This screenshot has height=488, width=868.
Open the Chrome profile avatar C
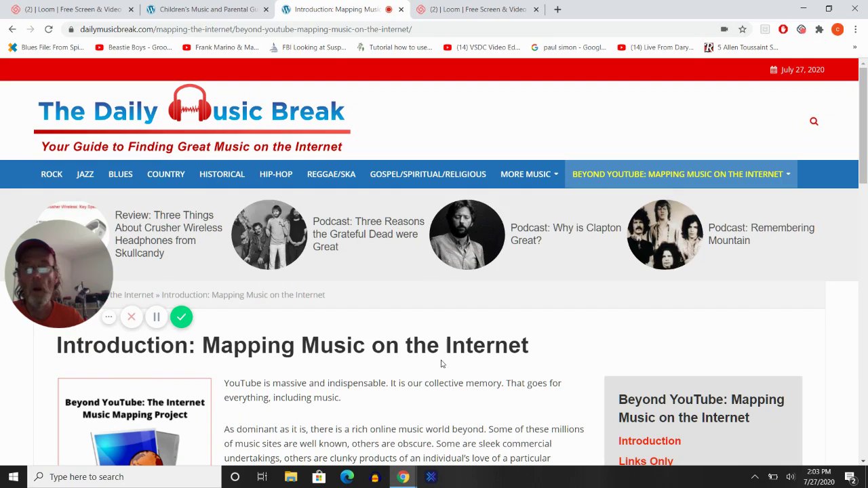point(837,29)
